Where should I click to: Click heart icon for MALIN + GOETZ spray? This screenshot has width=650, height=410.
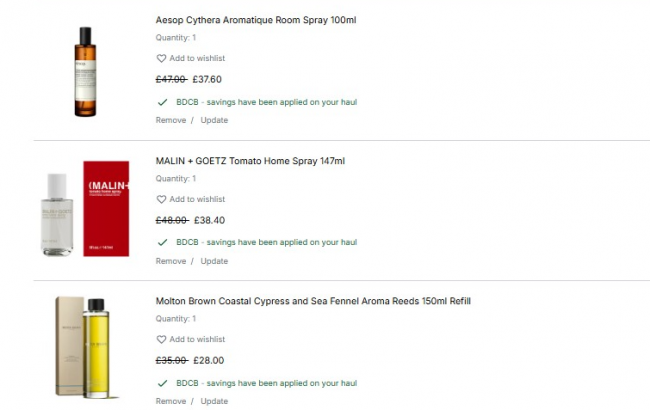coord(161,199)
